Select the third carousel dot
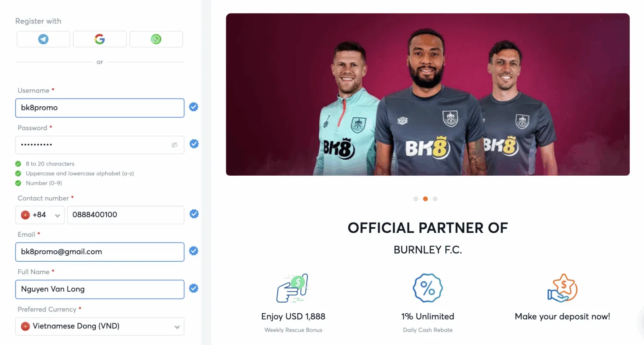This screenshot has height=345, width=644. tap(435, 199)
